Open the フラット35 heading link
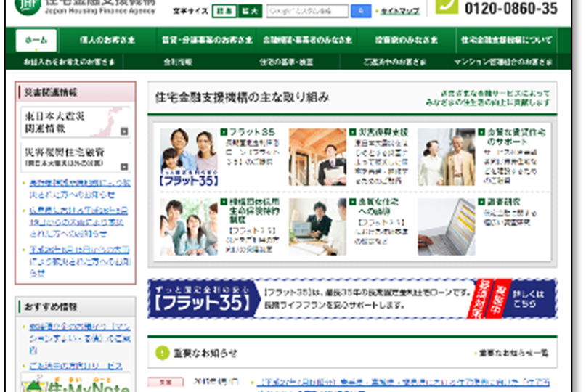 [x=252, y=132]
